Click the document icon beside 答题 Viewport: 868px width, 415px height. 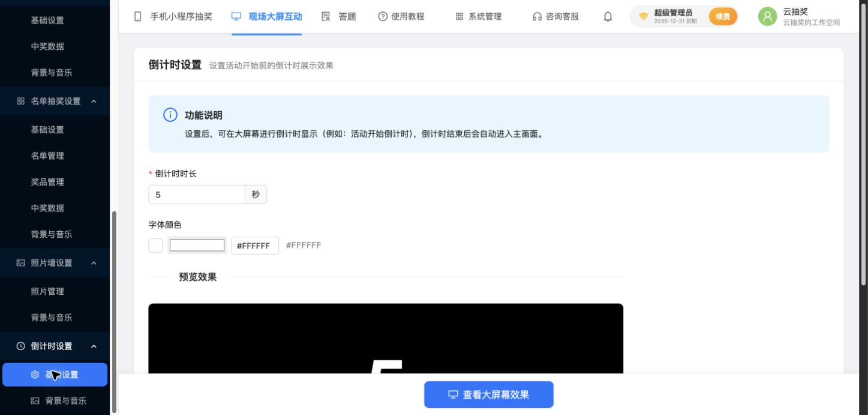pos(326,17)
